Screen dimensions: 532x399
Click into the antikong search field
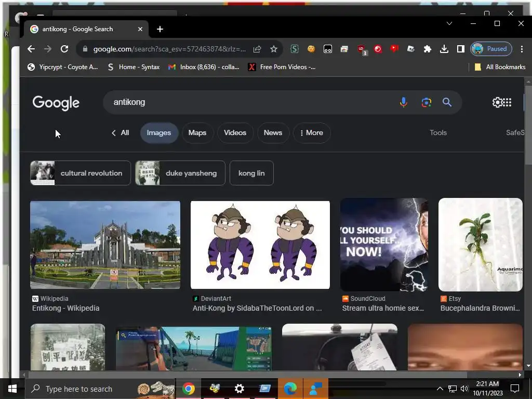(251, 102)
